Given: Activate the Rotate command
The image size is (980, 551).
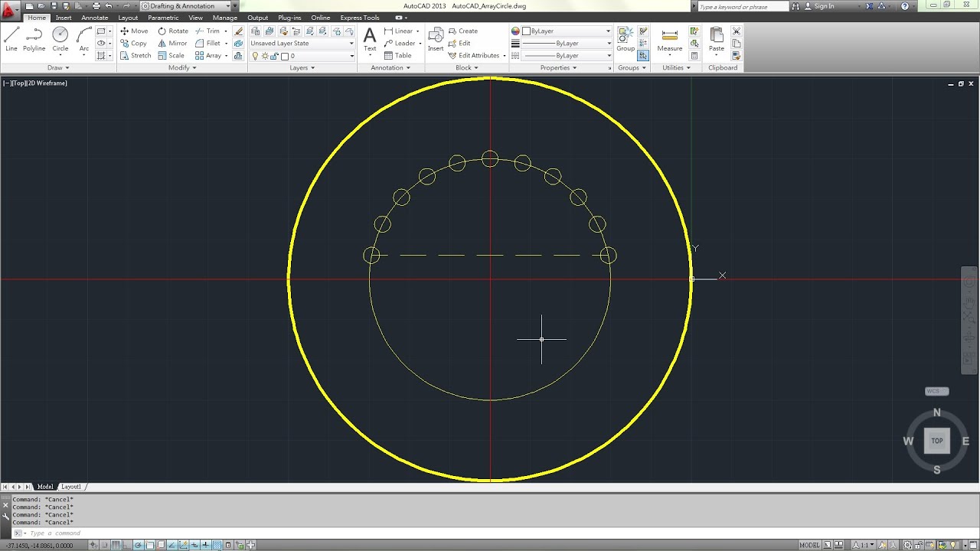Looking at the screenshot, I should [x=173, y=31].
